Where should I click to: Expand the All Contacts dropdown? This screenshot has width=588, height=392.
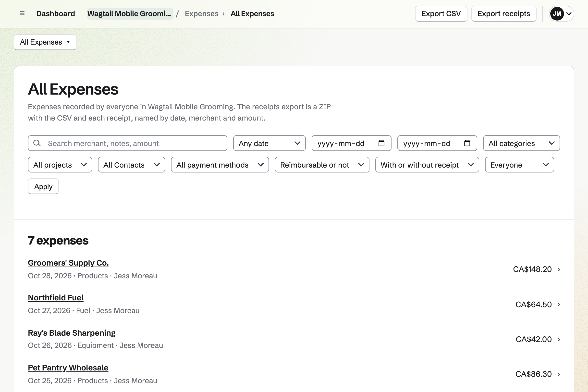132,165
